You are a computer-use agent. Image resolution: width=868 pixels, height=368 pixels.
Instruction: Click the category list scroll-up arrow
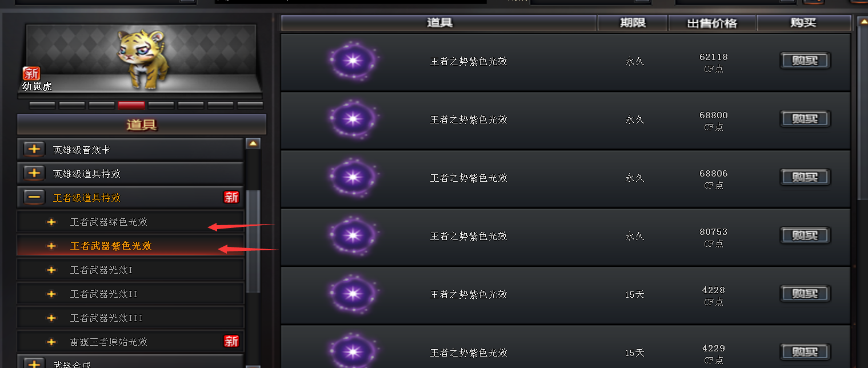(x=253, y=143)
